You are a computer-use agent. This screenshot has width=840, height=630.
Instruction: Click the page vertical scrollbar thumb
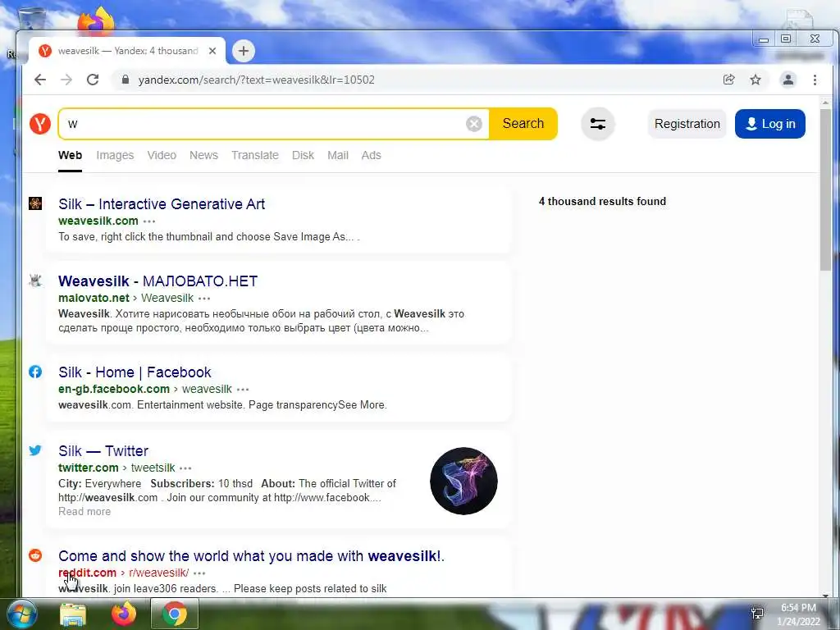click(x=825, y=190)
